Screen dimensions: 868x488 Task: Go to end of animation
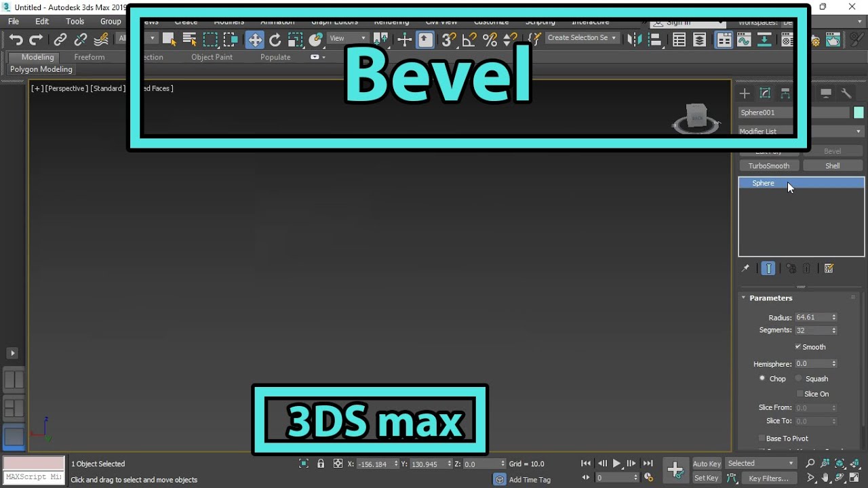coord(648,464)
